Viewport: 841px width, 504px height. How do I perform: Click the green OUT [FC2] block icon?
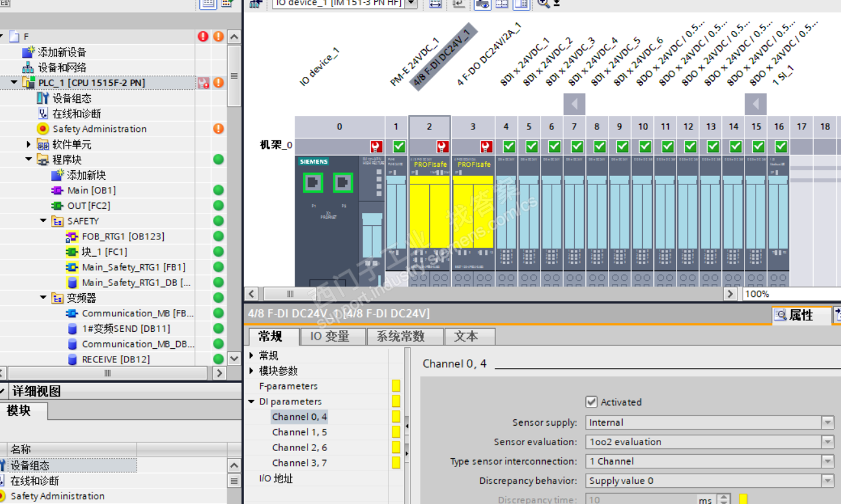click(x=58, y=206)
